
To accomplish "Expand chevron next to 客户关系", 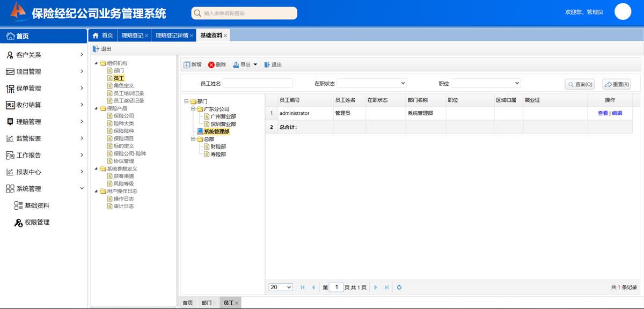I will [82, 55].
